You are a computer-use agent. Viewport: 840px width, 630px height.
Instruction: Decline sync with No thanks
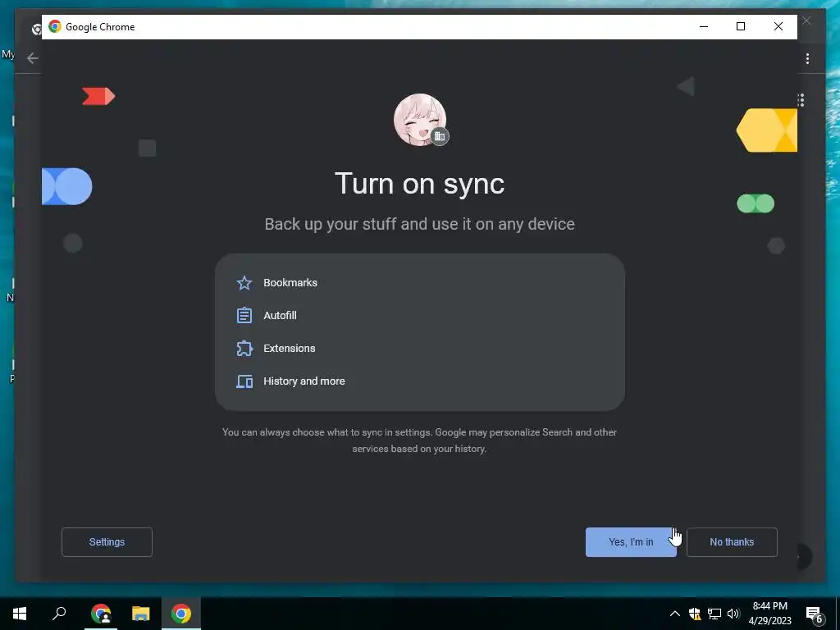coord(732,542)
